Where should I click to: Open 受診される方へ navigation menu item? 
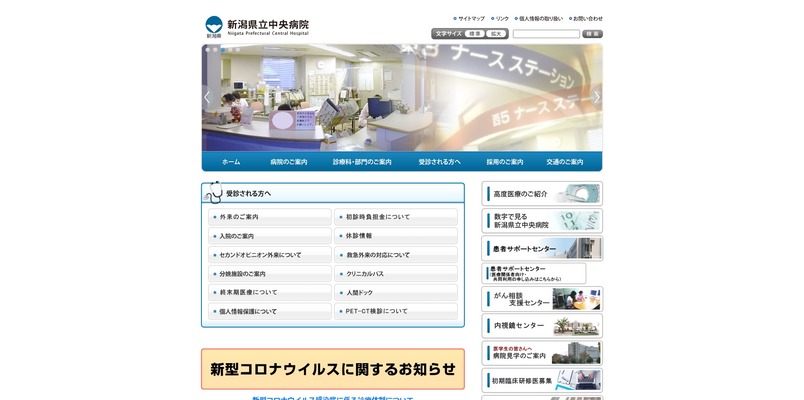(x=439, y=162)
